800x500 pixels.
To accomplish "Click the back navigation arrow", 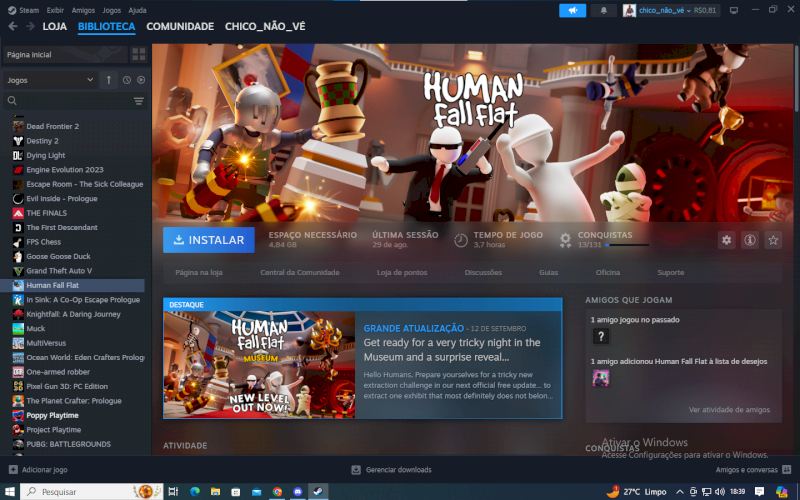I will click(13, 26).
